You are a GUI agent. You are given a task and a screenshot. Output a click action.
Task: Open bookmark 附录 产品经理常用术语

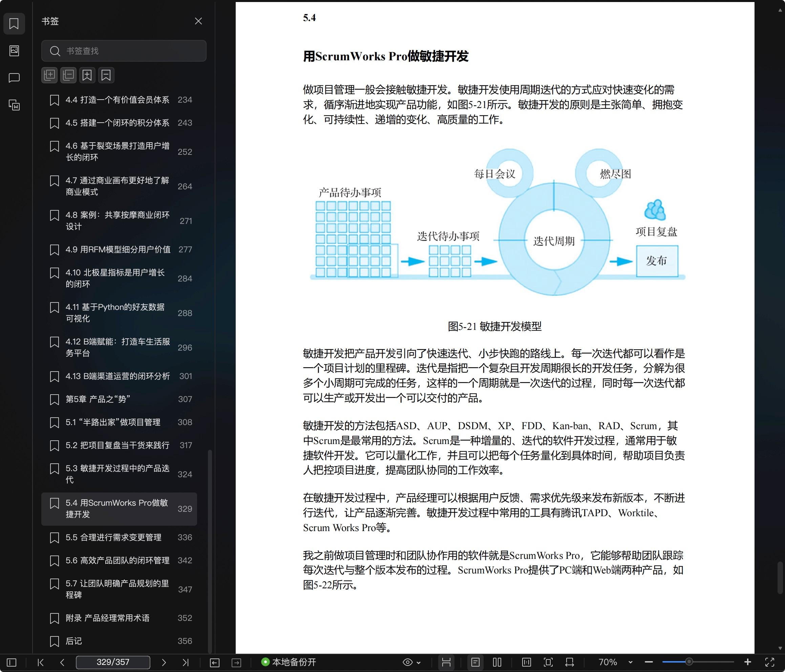point(119,618)
